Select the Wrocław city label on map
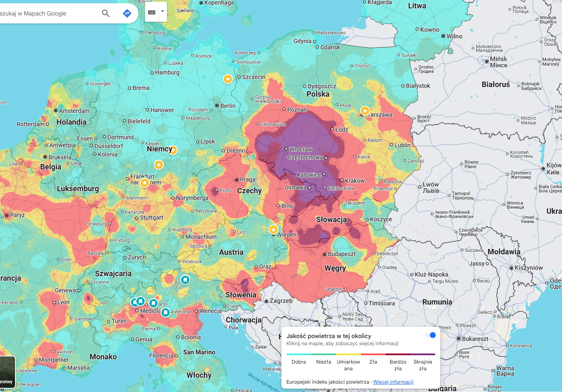Screen dimensions: 562x392 (x=301, y=149)
